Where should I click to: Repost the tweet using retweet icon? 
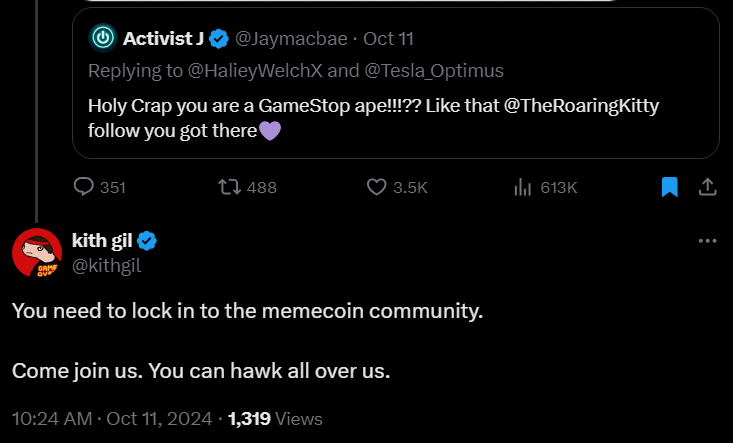[x=229, y=187]
